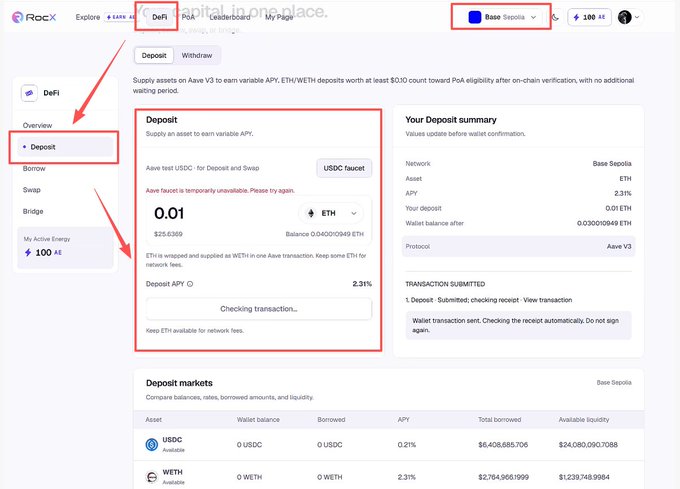Open the Explore menu
The height and width of the screenshot is (489, 680).
point(88,17)
